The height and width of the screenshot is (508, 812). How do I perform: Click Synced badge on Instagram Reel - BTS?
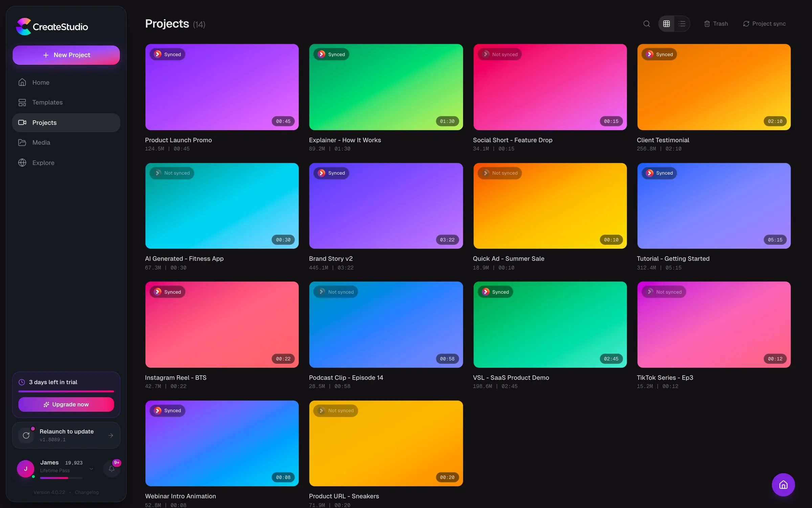pyautogui.click(x=167, y=292)
